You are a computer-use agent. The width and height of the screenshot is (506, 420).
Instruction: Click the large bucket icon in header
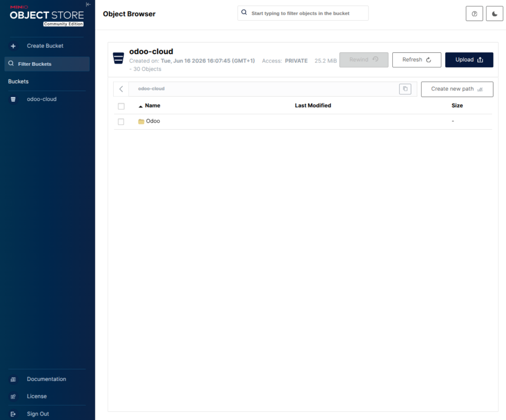(x=118, y=58)
